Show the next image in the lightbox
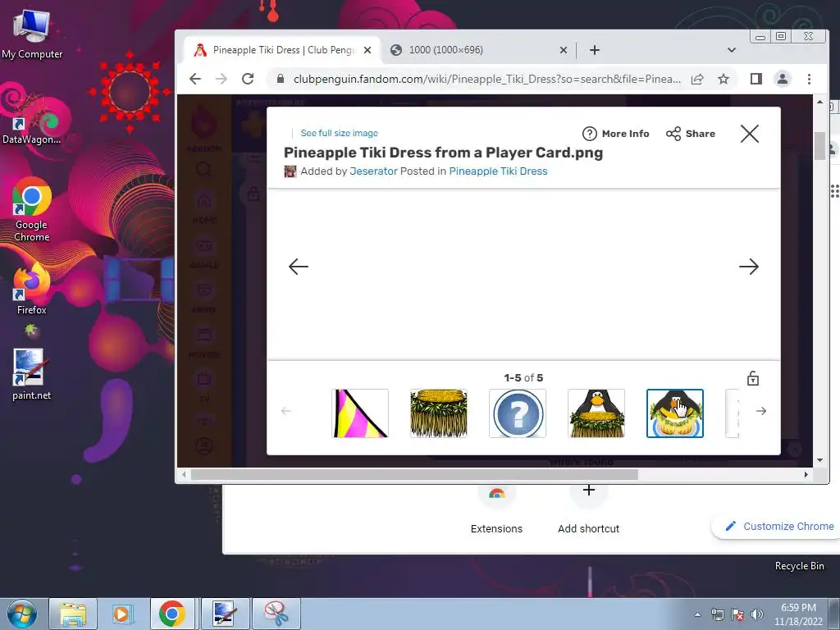Viewport: 840px width, 630px height. tap(748, 267)
